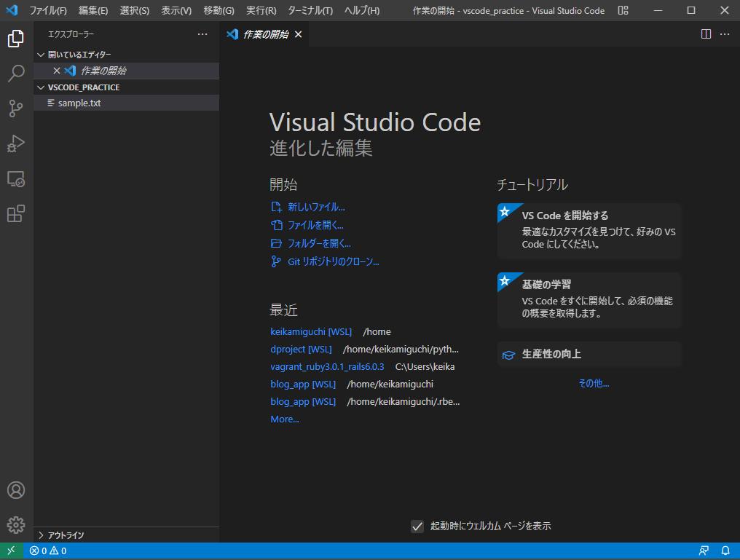740x560 pixels.
Task: Open recent keikamiguchi [WSL] folder
Action: 311,331
